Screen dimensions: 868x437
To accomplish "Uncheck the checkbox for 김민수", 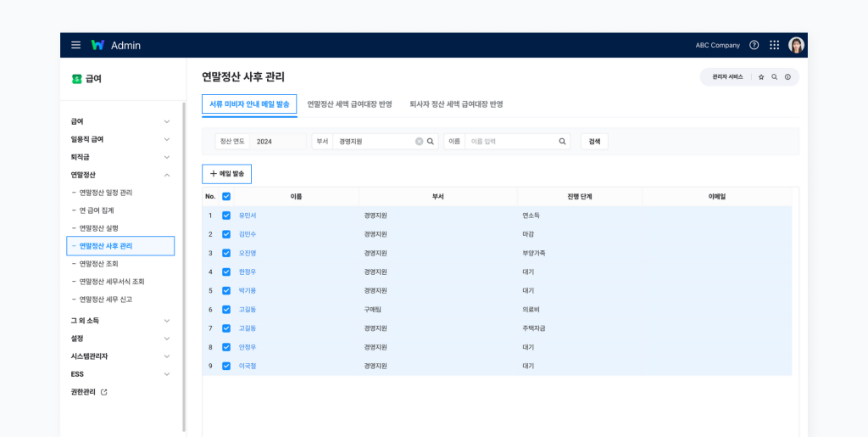I will pyautogui.click(x=225, y=234).
